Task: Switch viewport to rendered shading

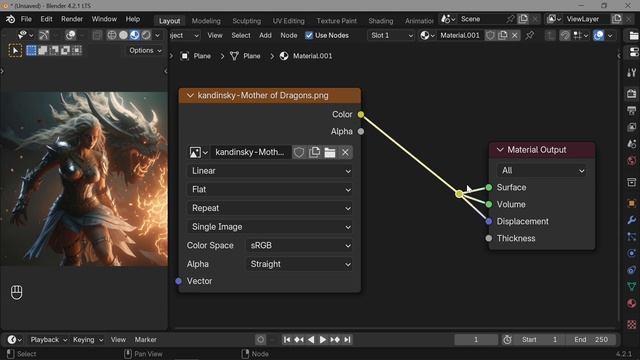Action: pos(146,35)
